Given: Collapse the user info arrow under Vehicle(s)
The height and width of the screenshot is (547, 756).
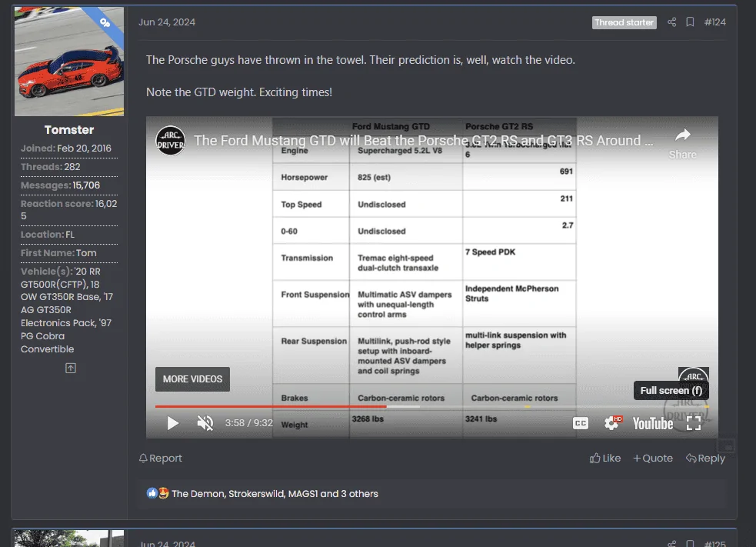Looking at the screenshot, I should 71,368.
